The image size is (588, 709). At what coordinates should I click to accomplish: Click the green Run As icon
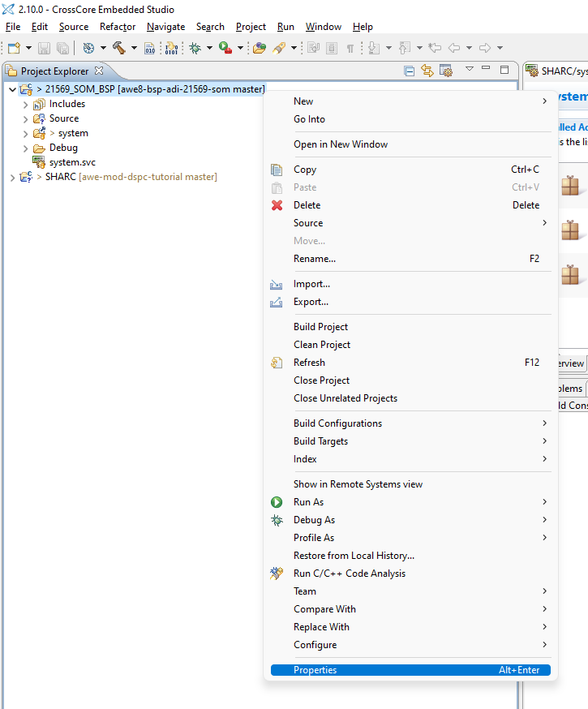click(x=277, y=502)
